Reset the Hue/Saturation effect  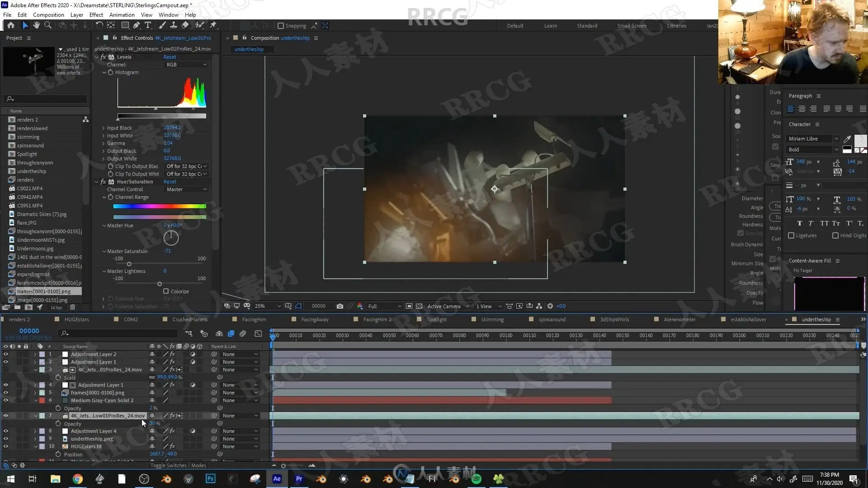click(x=170, y=182)
